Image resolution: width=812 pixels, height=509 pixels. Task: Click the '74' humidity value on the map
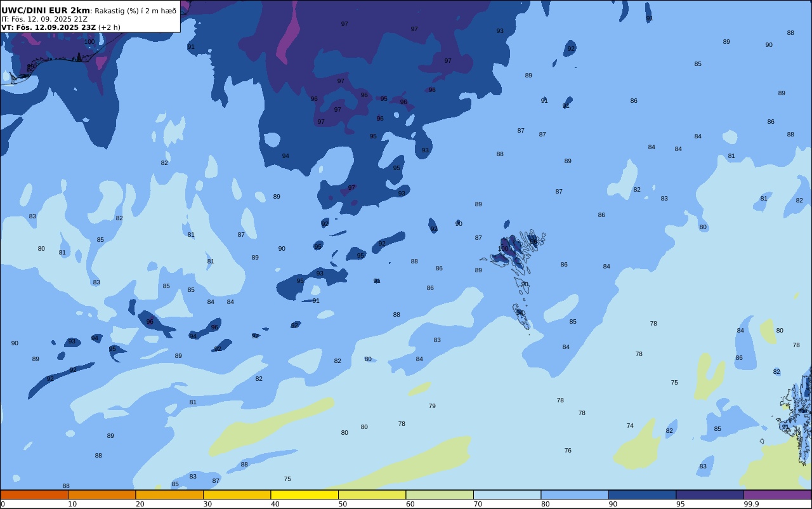point(630,426)
